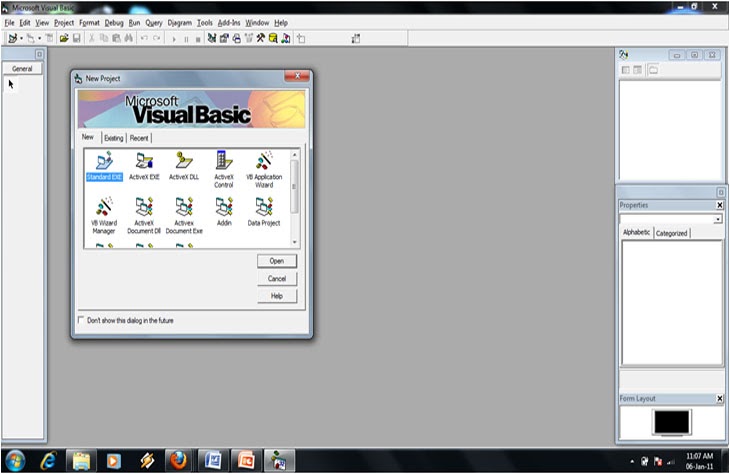This screenshot has width=730, height=474.
Task: Open the Properties object combo box
Action: coord(671,219)
